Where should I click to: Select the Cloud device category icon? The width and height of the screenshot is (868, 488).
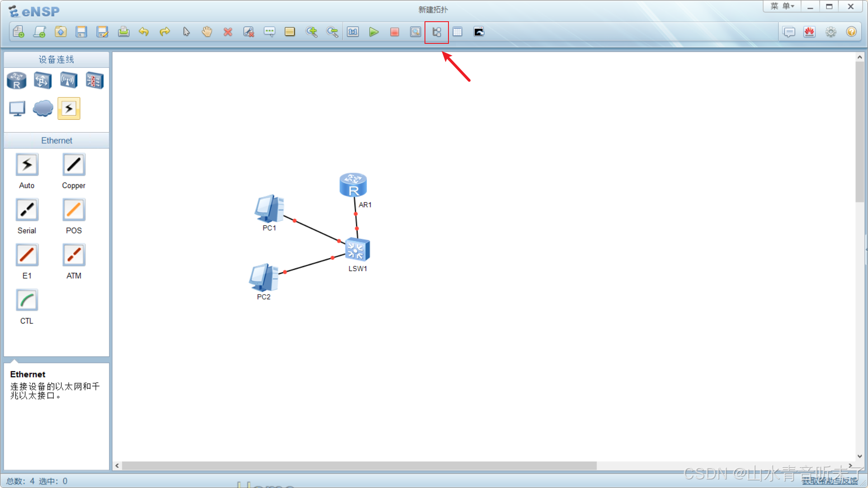[x=43, y=108]
